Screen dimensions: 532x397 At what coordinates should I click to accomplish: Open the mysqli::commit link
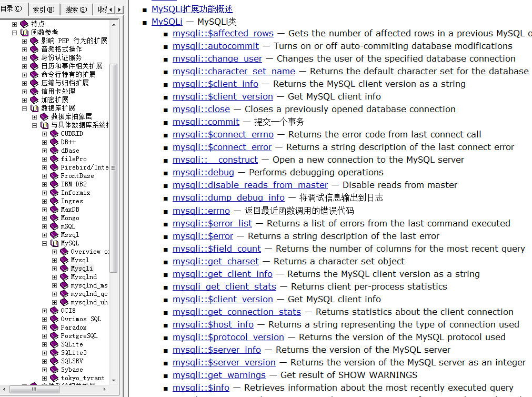point(206,122)
